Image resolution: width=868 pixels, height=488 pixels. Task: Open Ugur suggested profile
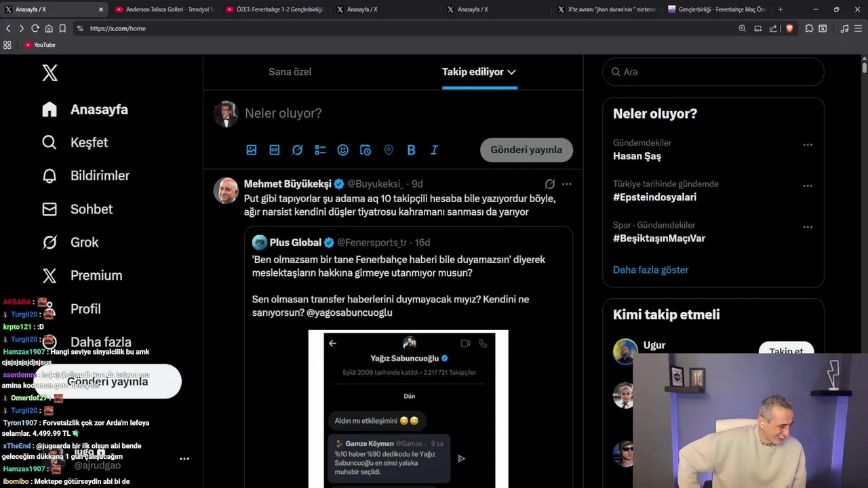click(654, 345)
